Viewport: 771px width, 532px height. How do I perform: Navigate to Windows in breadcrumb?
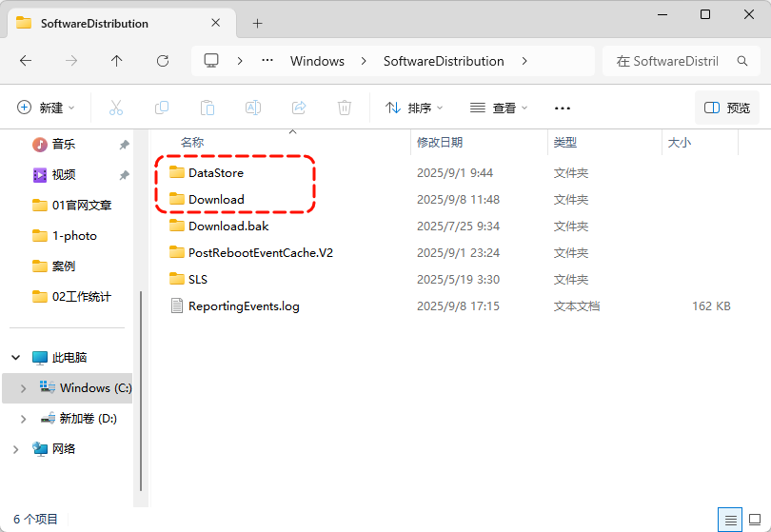pyautogui.click(x=317, y=61)
